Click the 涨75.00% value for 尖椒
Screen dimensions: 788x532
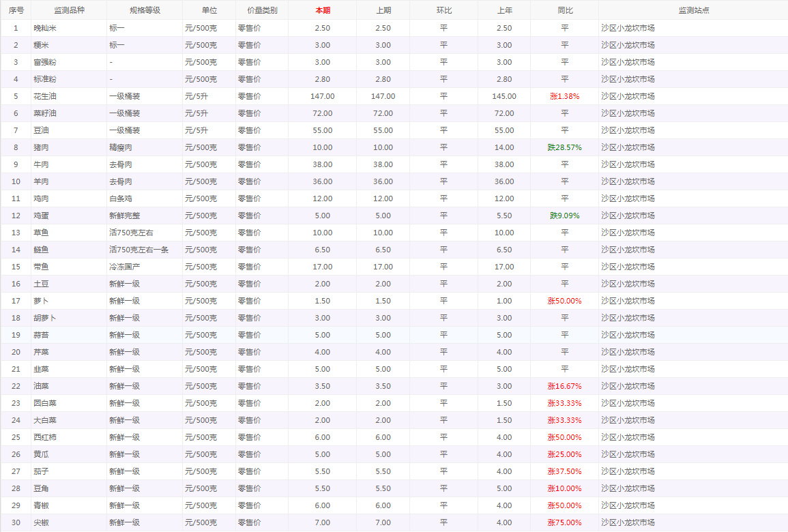[x=564, y=522]
